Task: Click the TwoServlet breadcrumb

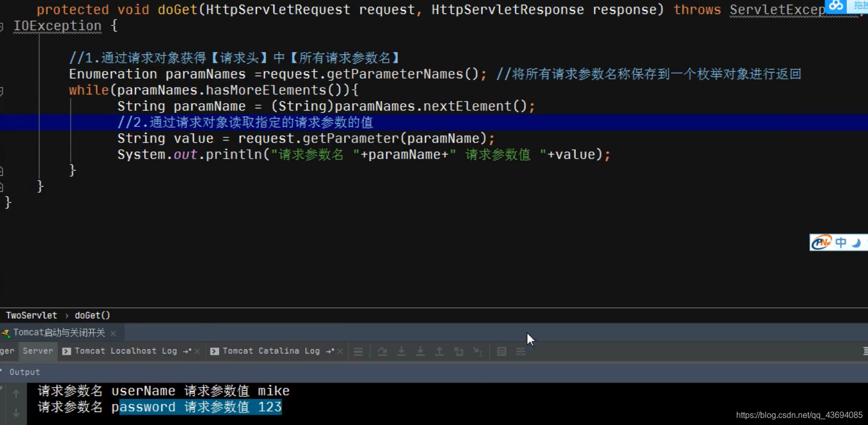Action: click(x=32, y=315)
